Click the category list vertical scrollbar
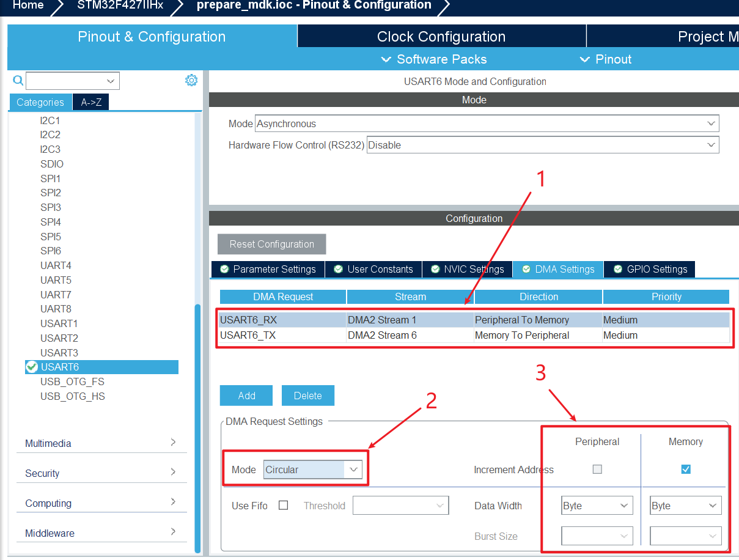The height and width of the screenshot is (560, 739). point(197,428)
